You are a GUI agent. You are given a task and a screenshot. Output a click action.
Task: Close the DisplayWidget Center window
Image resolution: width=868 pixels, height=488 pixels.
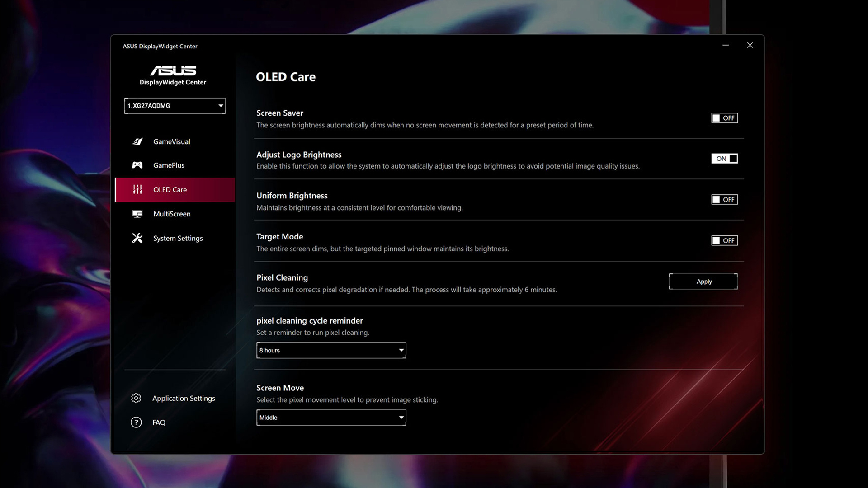750,45
